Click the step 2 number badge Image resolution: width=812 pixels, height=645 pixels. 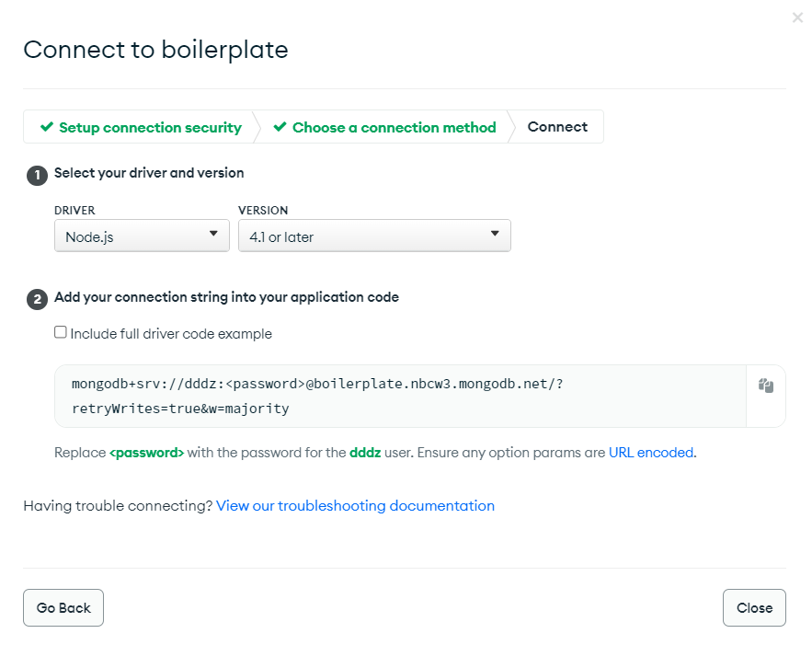coord(37,299)
